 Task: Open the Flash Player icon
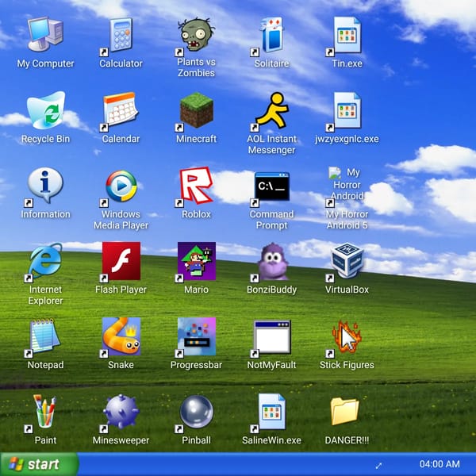tap(121, 261)
